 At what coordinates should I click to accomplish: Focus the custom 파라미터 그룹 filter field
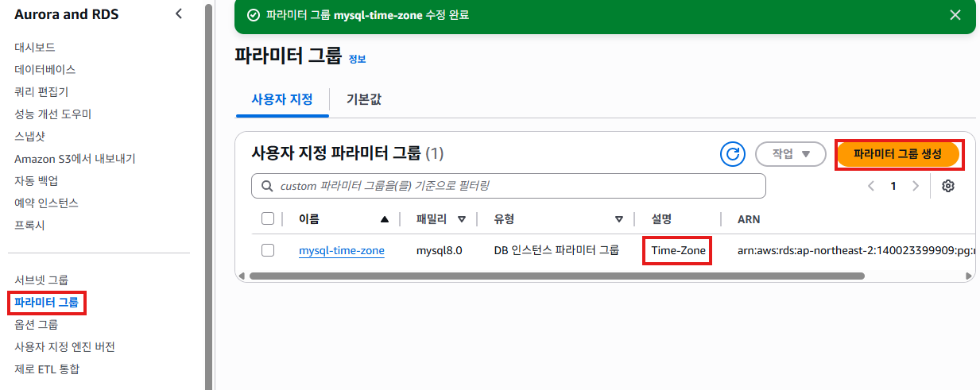point(509,186)
